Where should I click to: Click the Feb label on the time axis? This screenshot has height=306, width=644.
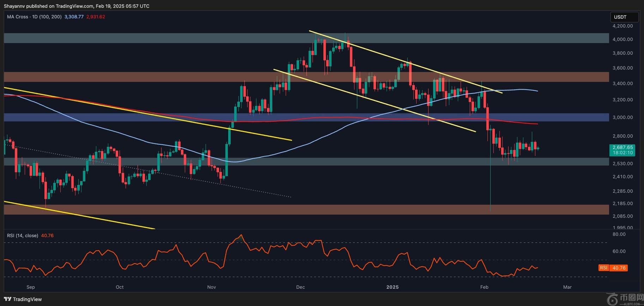[x=484, y=287]
